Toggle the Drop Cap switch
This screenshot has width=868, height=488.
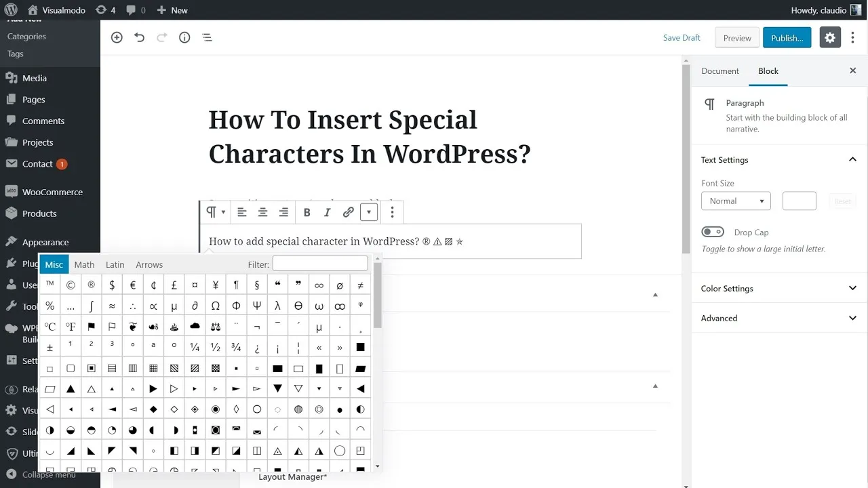[x=713, y=232]
